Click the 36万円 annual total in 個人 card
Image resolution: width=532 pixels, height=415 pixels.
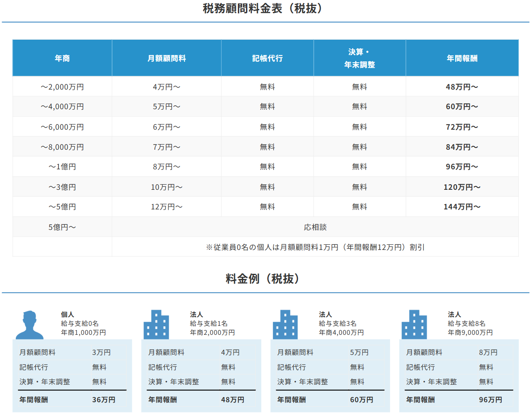[x=104, y=400]
